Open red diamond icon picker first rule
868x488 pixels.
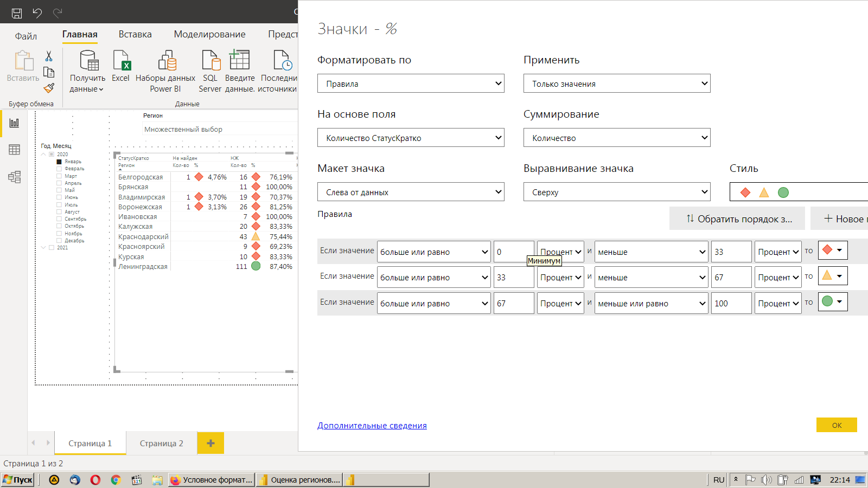click(x=833, y=250)
